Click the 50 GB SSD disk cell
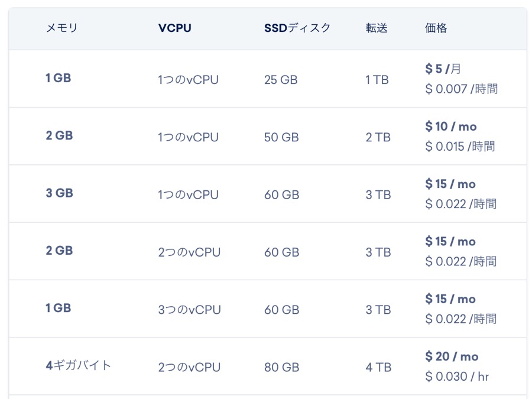This screenshot has width=532, height=399. 281,137
